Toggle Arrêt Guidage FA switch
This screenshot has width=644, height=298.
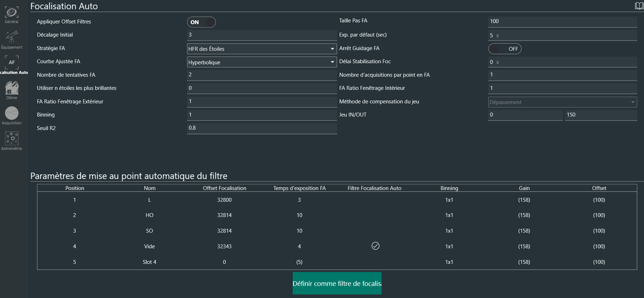(x=505, y=49)
